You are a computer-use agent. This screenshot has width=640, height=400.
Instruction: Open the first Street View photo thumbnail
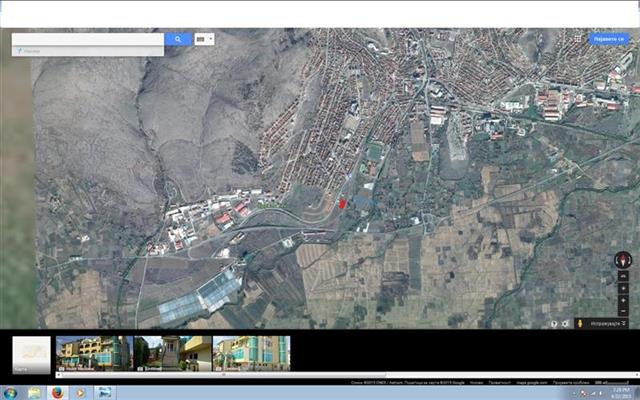click(x=93, y=353)
